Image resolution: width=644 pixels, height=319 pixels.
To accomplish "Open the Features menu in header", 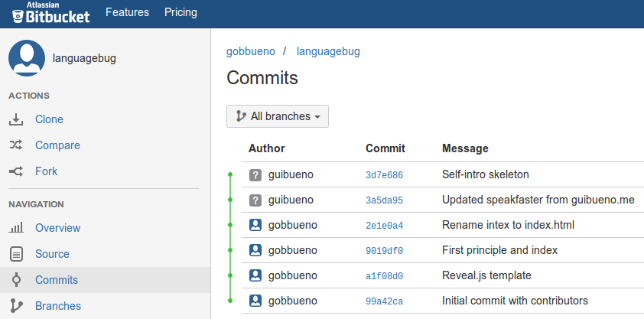I will tap(127, 12).
